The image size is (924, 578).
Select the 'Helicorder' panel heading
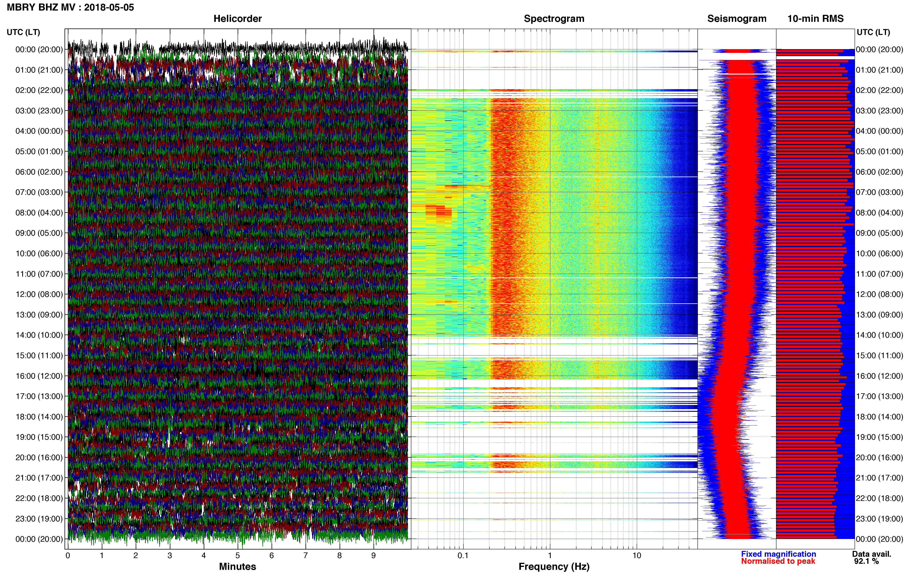coord(238,19)
